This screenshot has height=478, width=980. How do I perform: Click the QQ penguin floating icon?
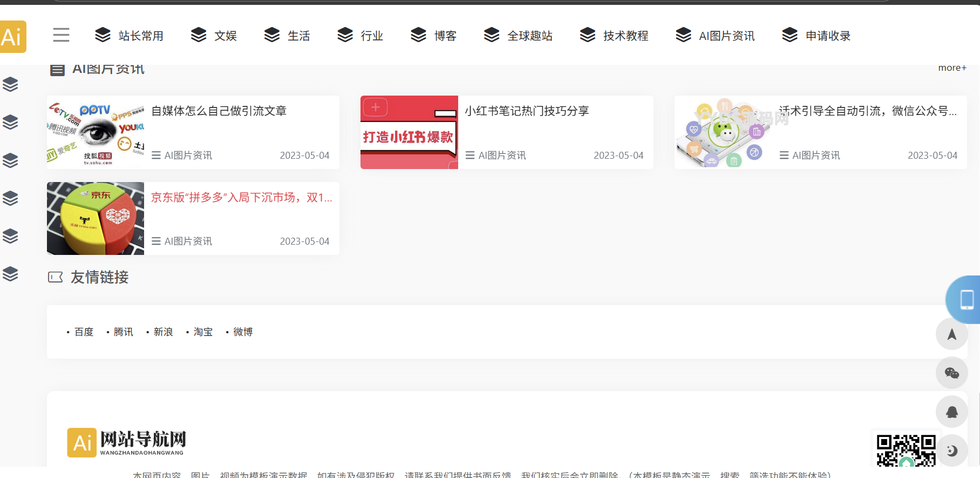(951, 412)
